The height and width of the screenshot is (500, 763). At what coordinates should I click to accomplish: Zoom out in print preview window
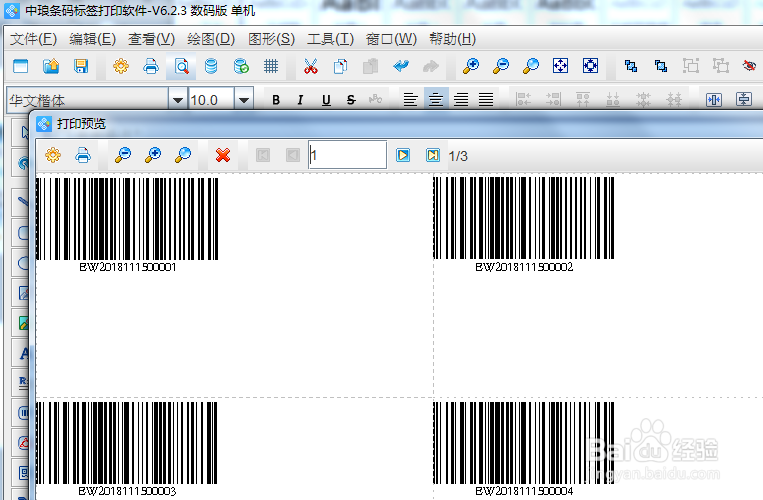coord(123,155)
